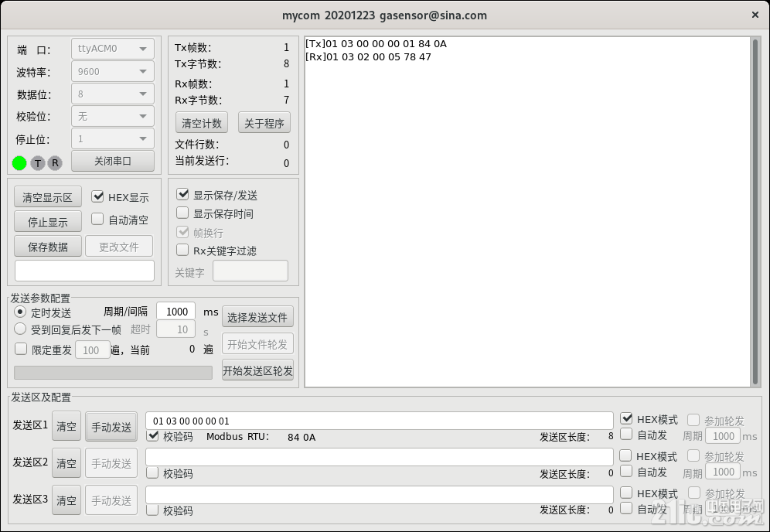Open the 波特率 9600 dropdown
This screenshot has width=770, height=532.
coord(112,71)
